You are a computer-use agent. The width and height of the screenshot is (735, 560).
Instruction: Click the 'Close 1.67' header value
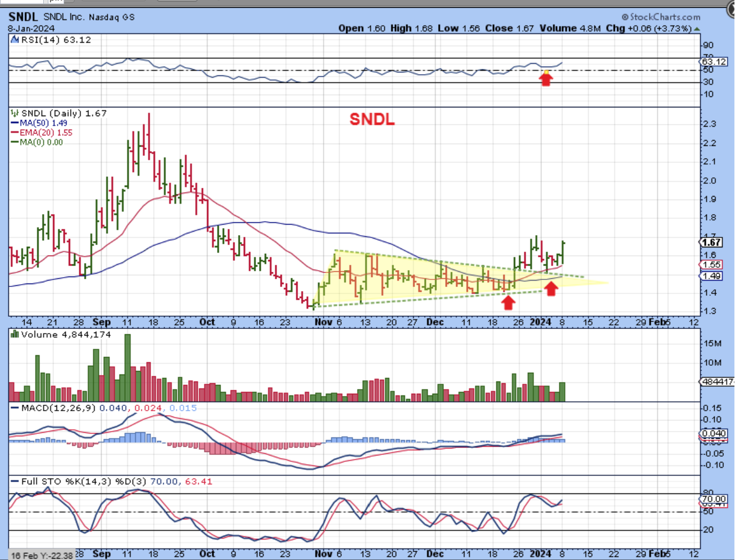coord(509,28)
